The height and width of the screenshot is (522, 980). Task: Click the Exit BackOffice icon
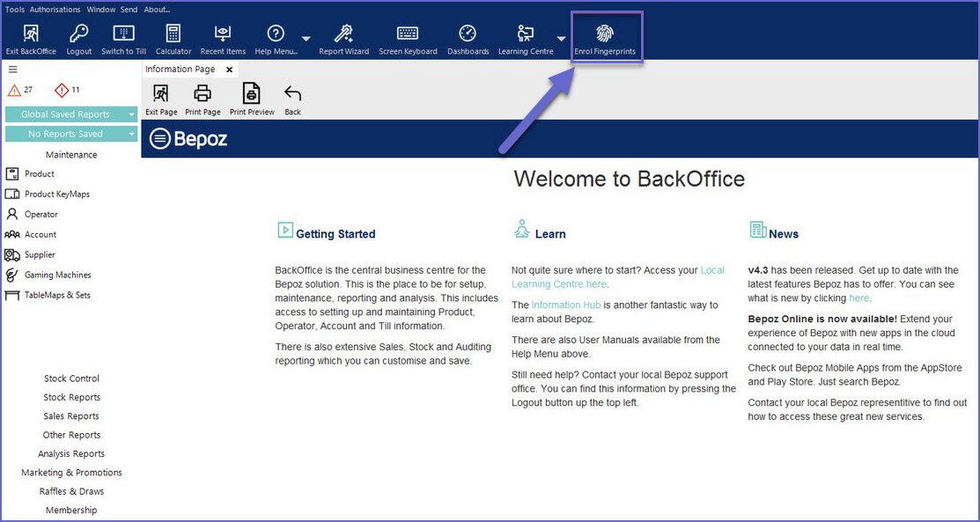tap(31, 35)
